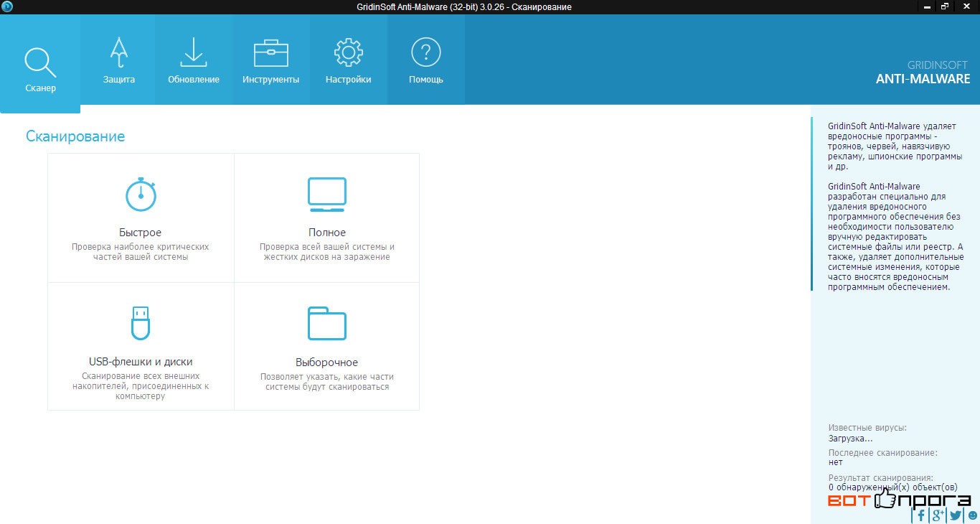Screen dimensions: 980x524
Task: Open the Помощь question-mark tab
Action: click(x=425, y=60)
